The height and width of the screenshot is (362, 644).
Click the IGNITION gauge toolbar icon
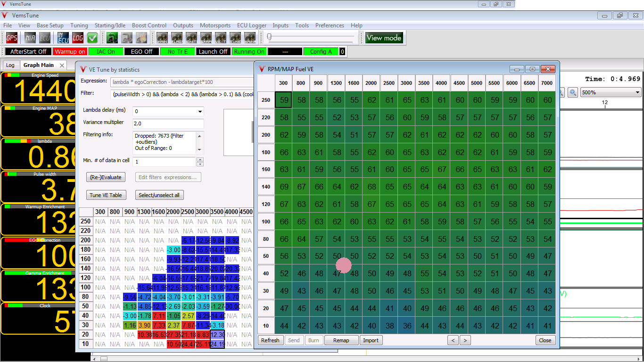pyautogui.click(x=191, y=38)
